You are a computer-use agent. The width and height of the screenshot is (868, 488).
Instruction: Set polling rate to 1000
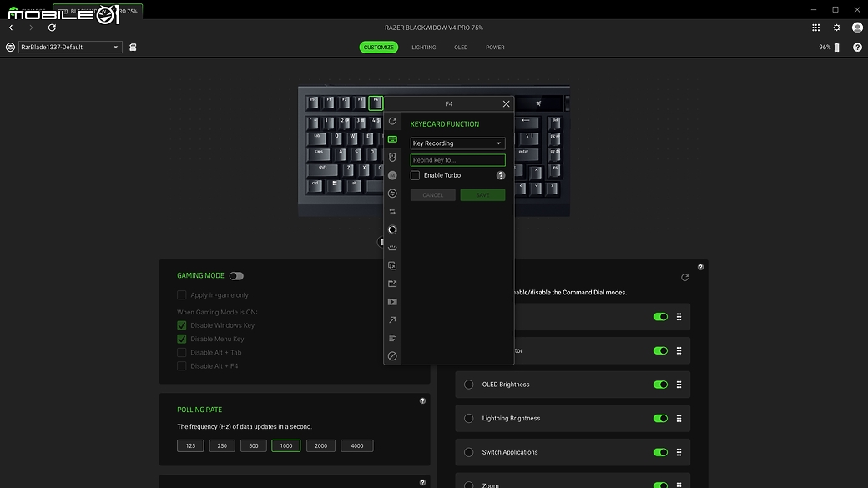286,446
